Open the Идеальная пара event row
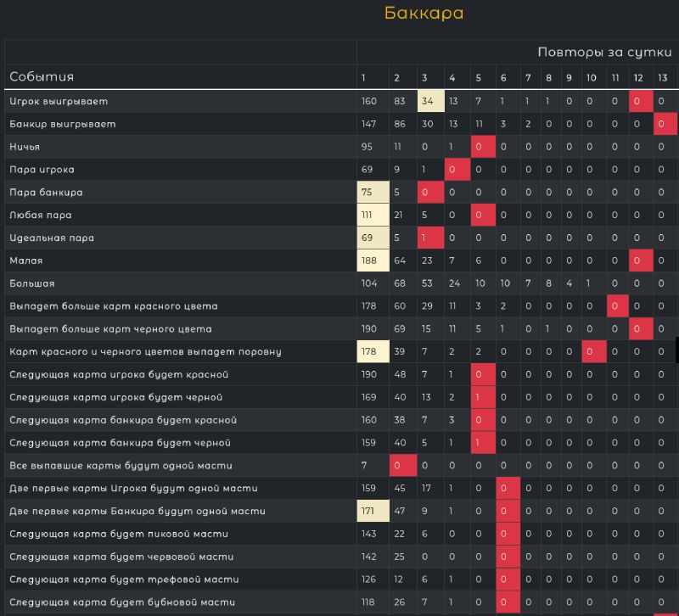 (x=52, y=238)
